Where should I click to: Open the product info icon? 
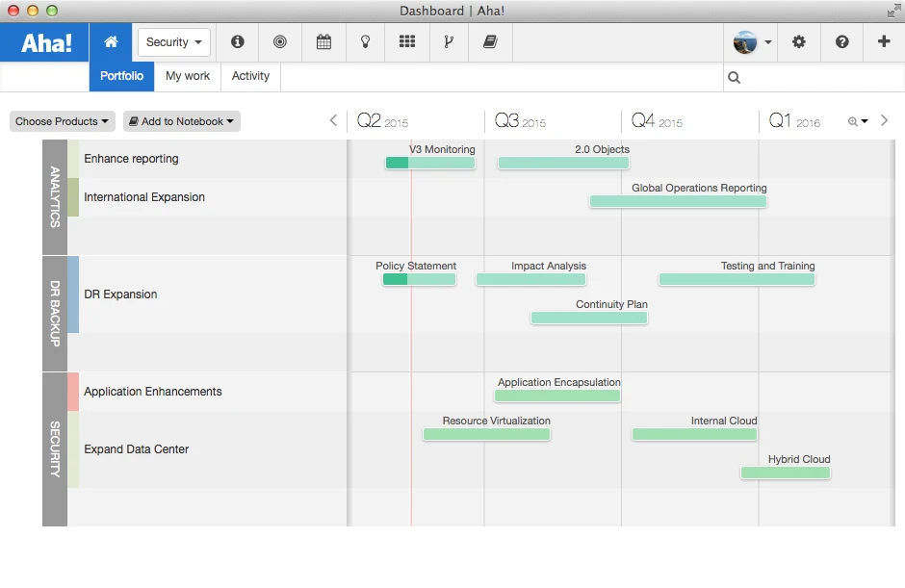tap(237, 41)
